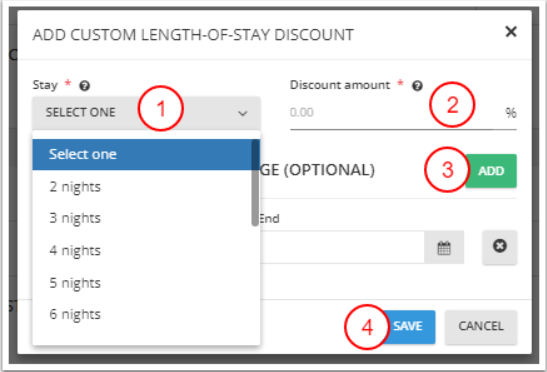This screenshot has width=547, height=372.
Task: Click the Discount amount help icon
Action: coord(417,85)
